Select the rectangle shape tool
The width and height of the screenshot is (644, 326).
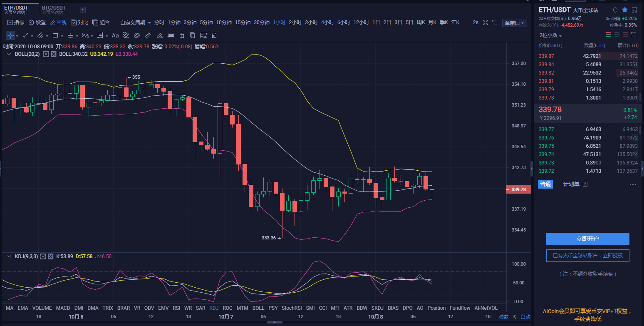coord(55,35)
